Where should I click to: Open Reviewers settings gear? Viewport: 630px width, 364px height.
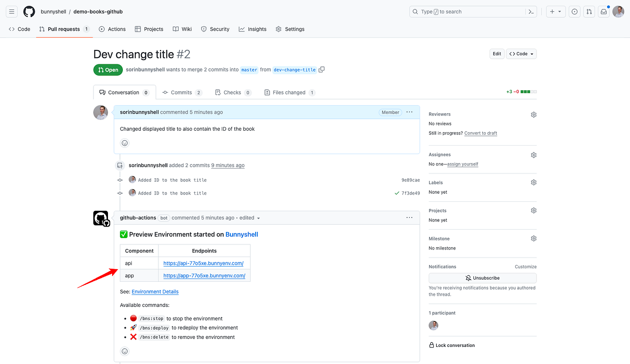534,115
